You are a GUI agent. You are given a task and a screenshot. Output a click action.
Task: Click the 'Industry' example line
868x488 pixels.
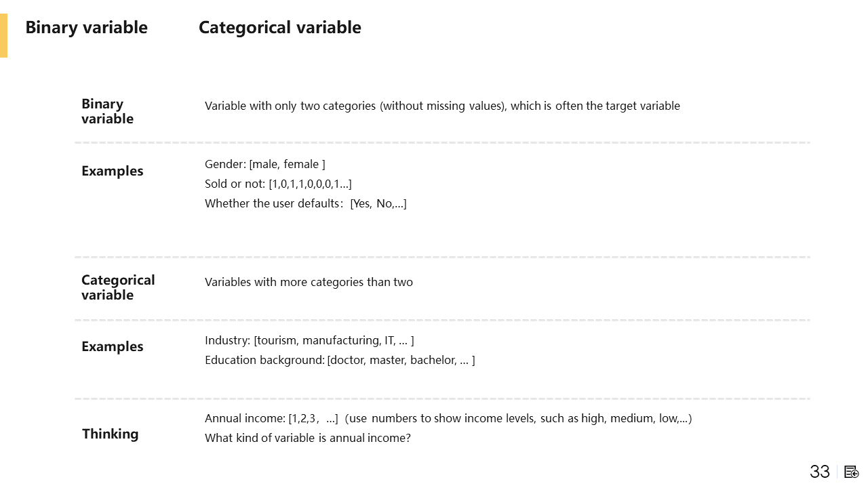(x=309, y=340)
